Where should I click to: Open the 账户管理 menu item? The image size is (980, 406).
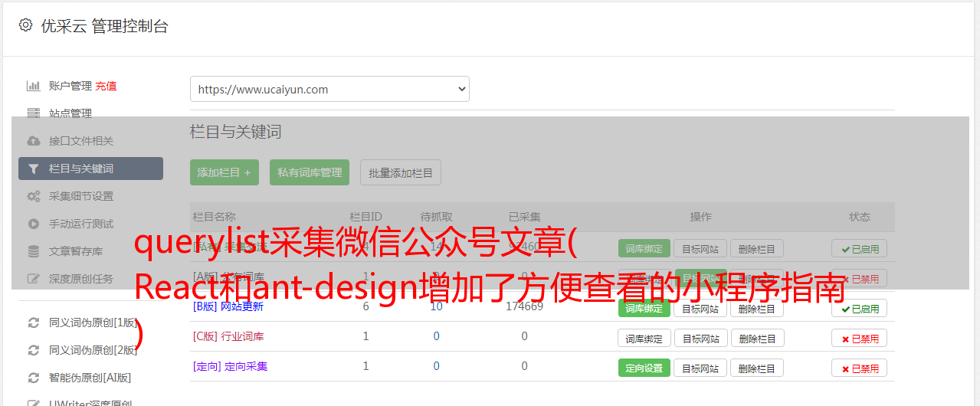tap(70, 86)
